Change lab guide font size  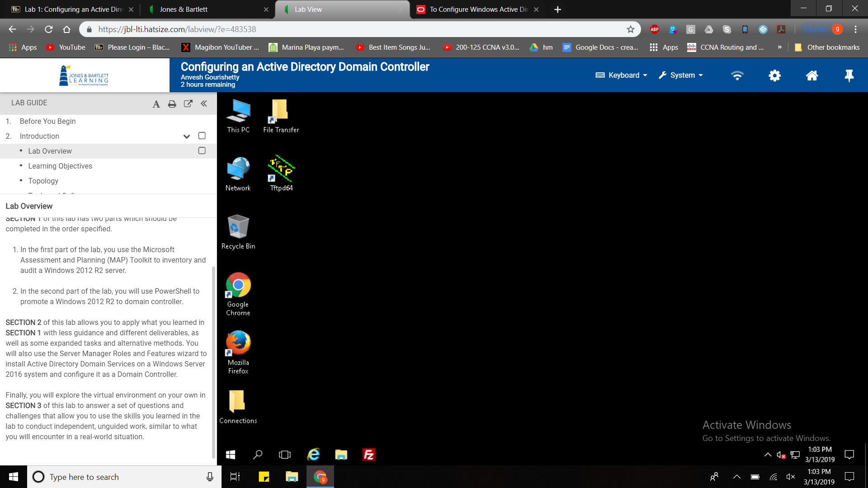click(156, 104)
